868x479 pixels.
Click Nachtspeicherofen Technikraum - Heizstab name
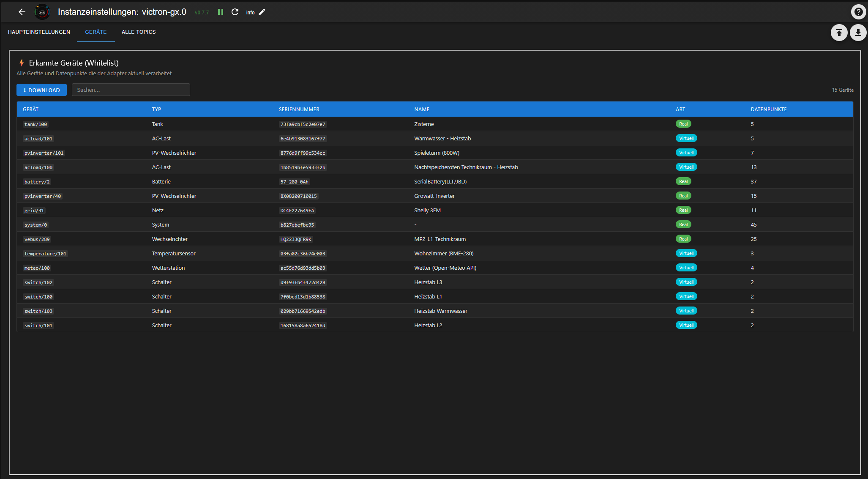[466, 167]
